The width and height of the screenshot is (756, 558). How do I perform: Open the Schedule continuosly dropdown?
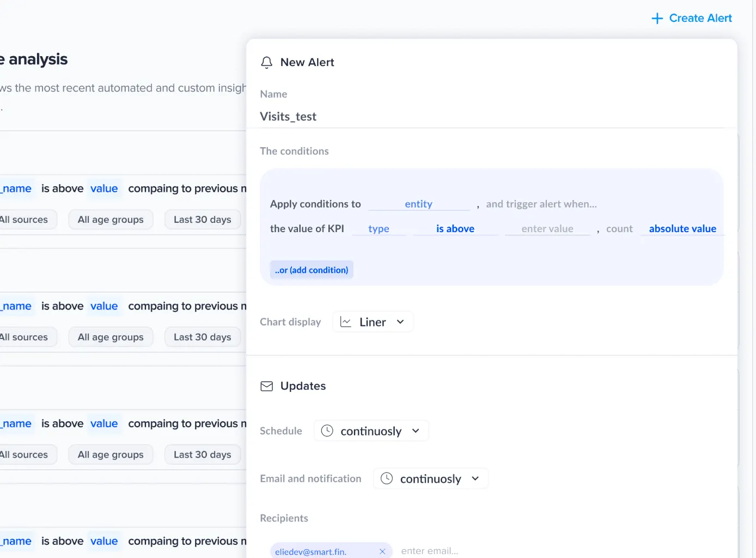(x=371, y=431)
